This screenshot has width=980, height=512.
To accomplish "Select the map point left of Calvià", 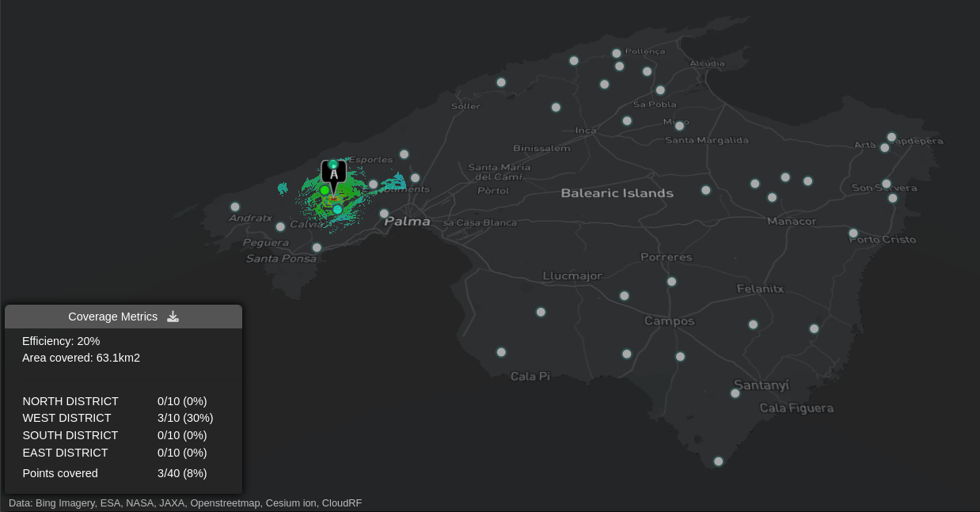I will pyautogui.click(x=280, y=227).
